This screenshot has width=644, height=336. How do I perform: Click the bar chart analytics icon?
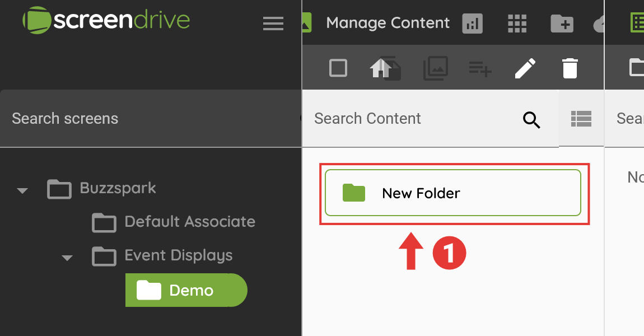(x=472, y=23)
